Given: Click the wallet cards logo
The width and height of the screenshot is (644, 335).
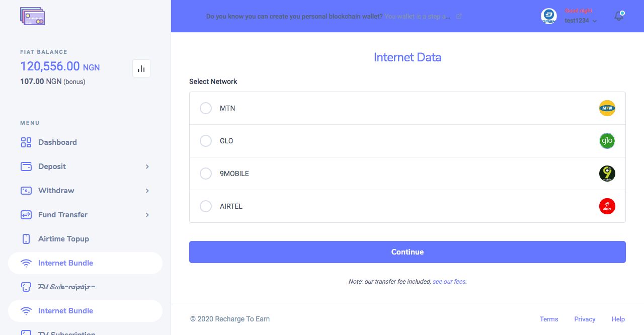Looking at the screenshot, I should [x=33, y=16].
